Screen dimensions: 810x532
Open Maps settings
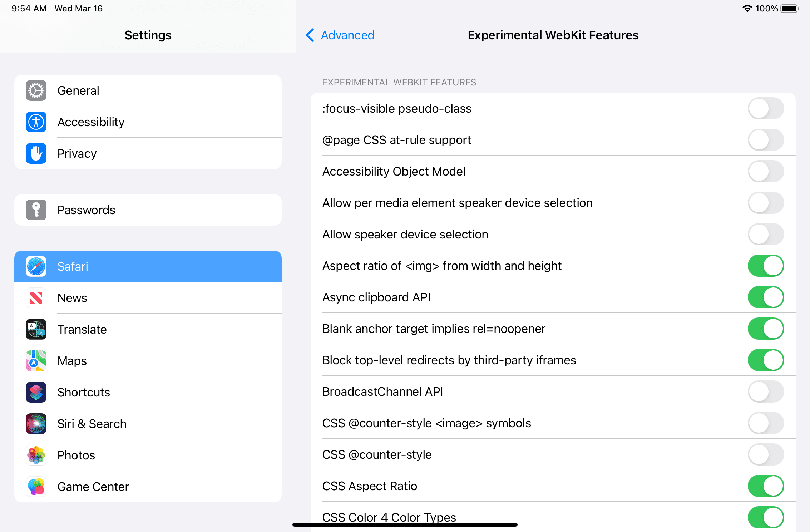click(148, 360)
